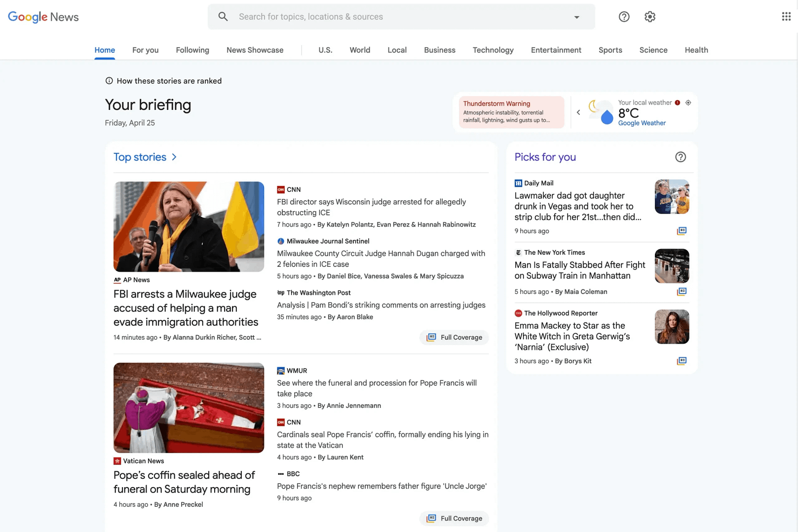Image resolution: width=798 pixels, height=532 pixels.
Task: Click the red weather alert dot icon
Action: pyautogui.click(x=678, y=103)
